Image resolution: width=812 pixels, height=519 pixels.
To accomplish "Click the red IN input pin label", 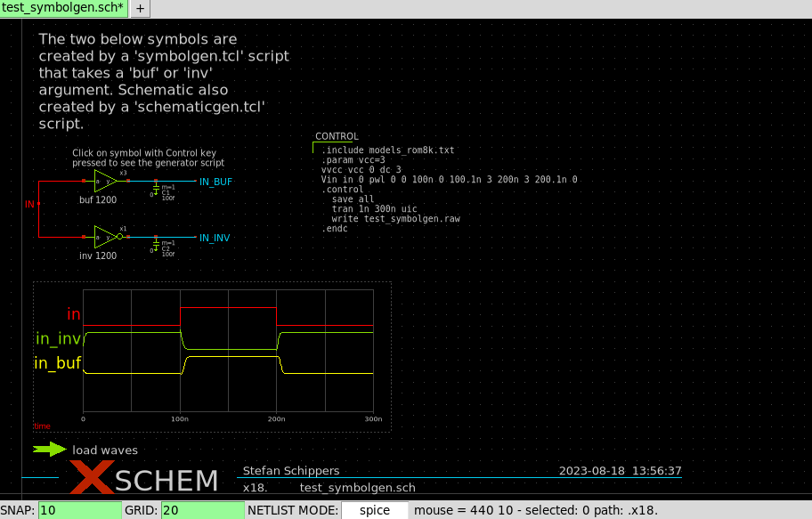I will 29,205.
